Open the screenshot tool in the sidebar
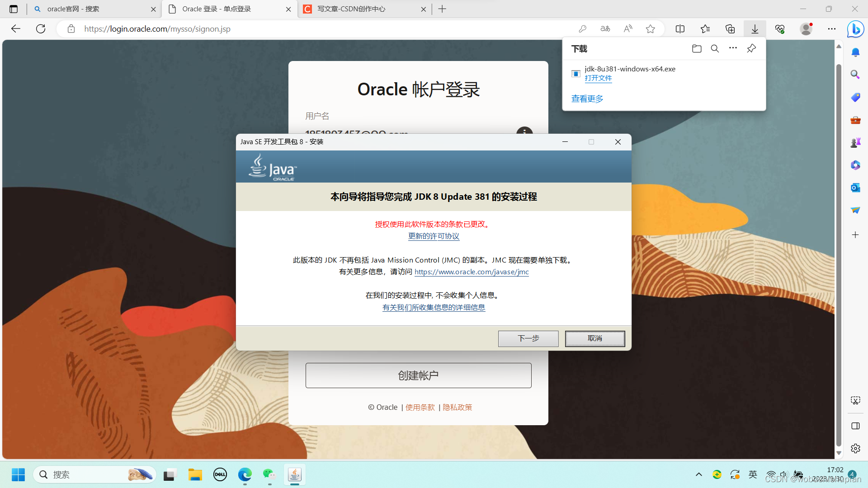The width and height of the screenshot is (868, 488). (855, 400)
